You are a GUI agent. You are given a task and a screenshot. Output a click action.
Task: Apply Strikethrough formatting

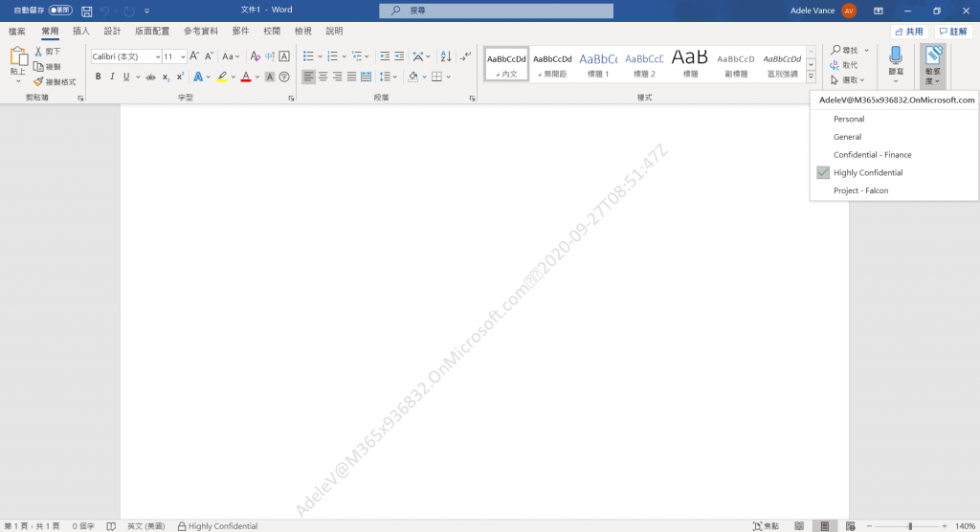coord(150,77)
